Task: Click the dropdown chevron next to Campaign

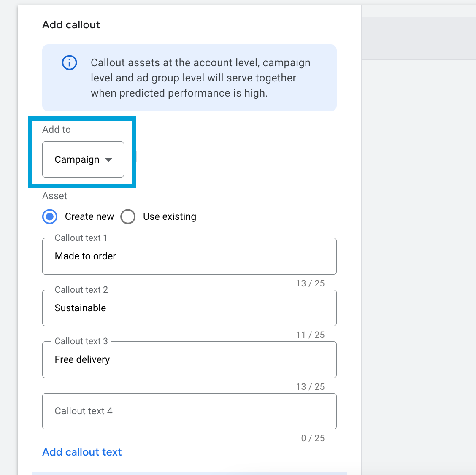Action: [x=109, y=160]
